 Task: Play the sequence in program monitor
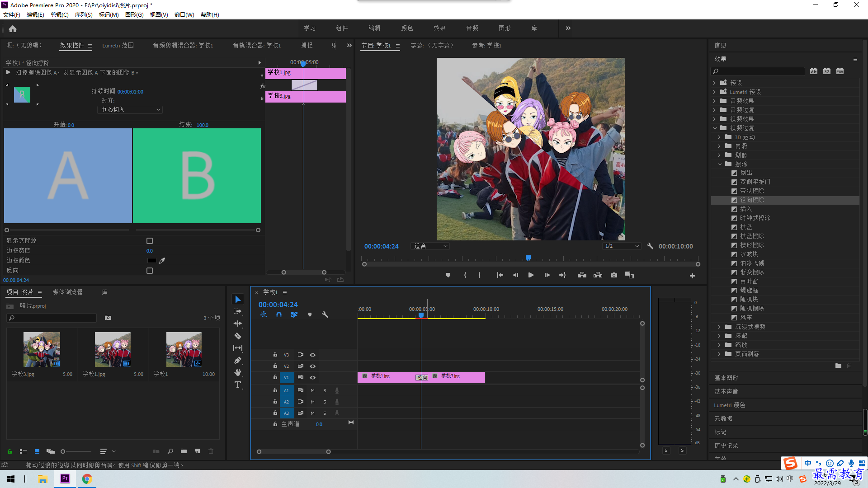(x=531, y=275)
